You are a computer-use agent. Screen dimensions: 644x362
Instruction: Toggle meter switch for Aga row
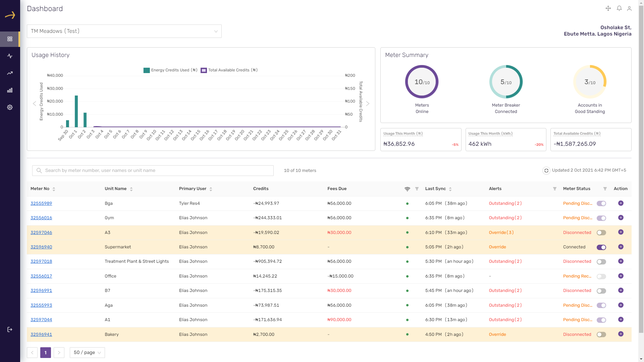coord(601,305)
